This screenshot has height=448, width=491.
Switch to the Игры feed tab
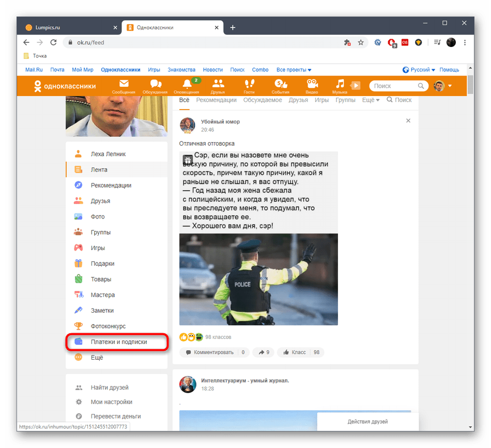pos(321,100)
